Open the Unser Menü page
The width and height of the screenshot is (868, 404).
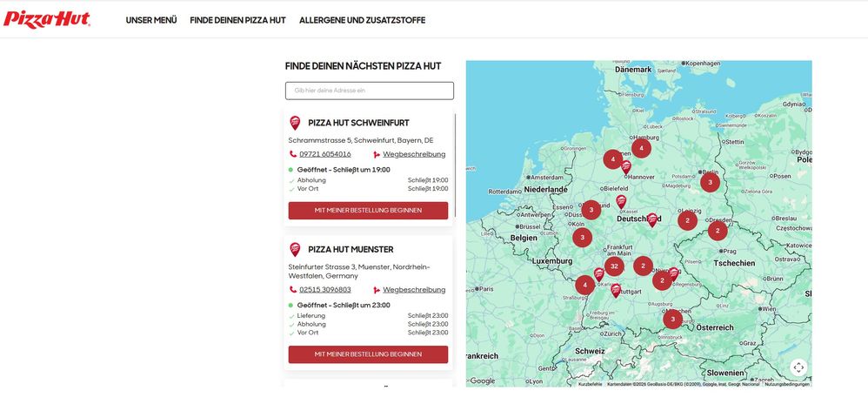pos(151,20)
